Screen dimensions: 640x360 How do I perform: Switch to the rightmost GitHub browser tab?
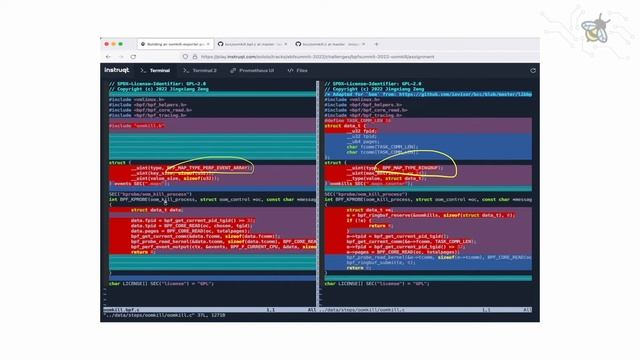330,44
